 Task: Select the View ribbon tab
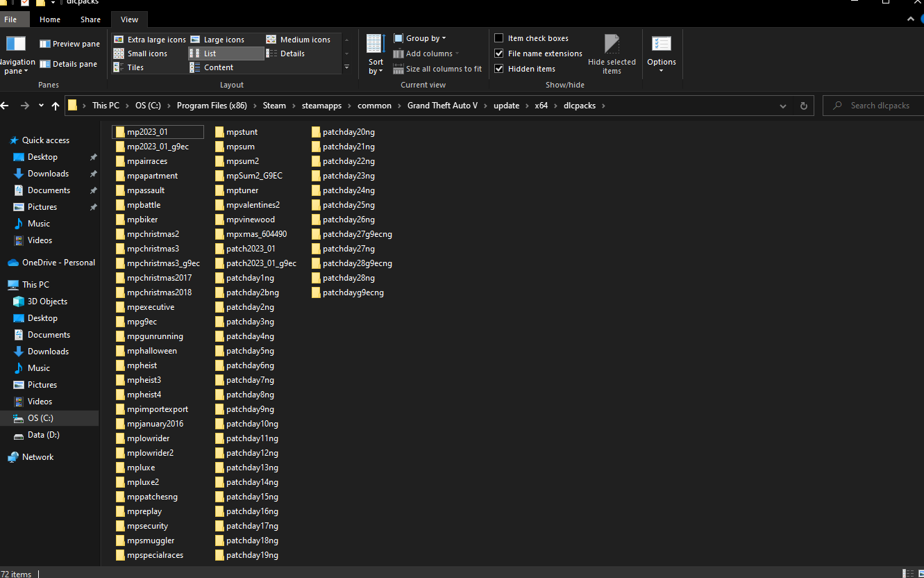[129, 19]
